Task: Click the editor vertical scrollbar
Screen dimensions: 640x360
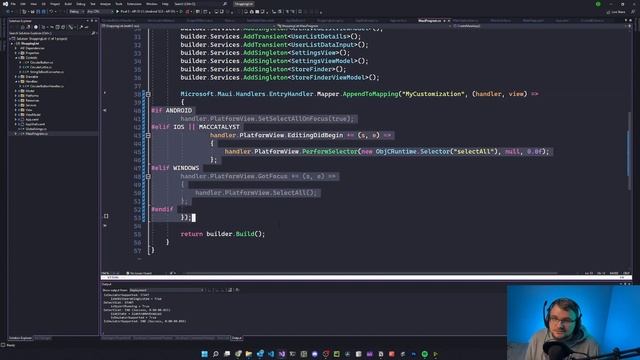Action: [x=629, y=151]
